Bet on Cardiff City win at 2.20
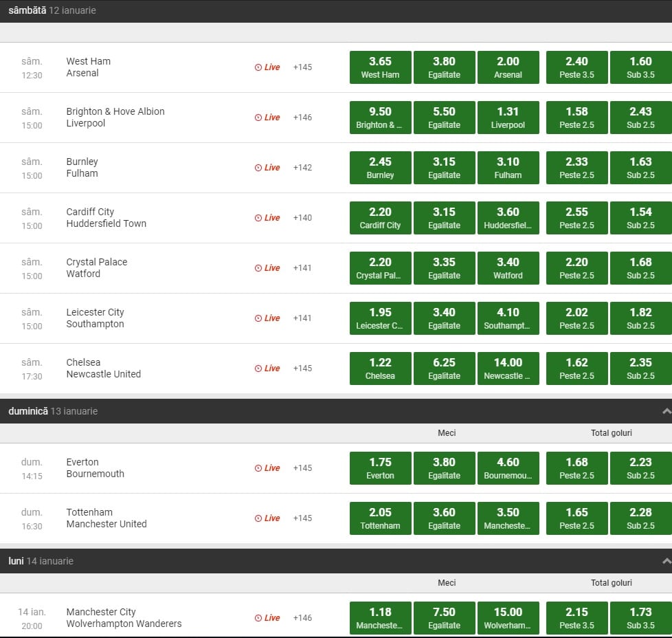 (x=380, y=218)
